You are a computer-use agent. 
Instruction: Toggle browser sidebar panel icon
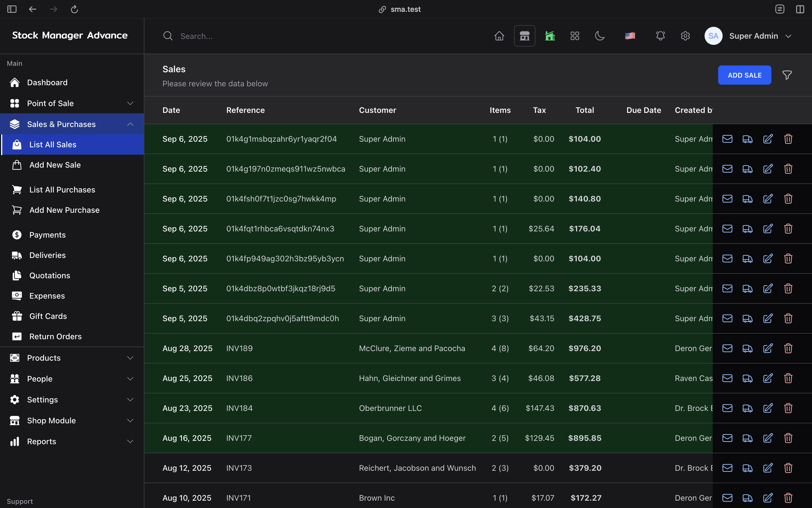(12, 9)
